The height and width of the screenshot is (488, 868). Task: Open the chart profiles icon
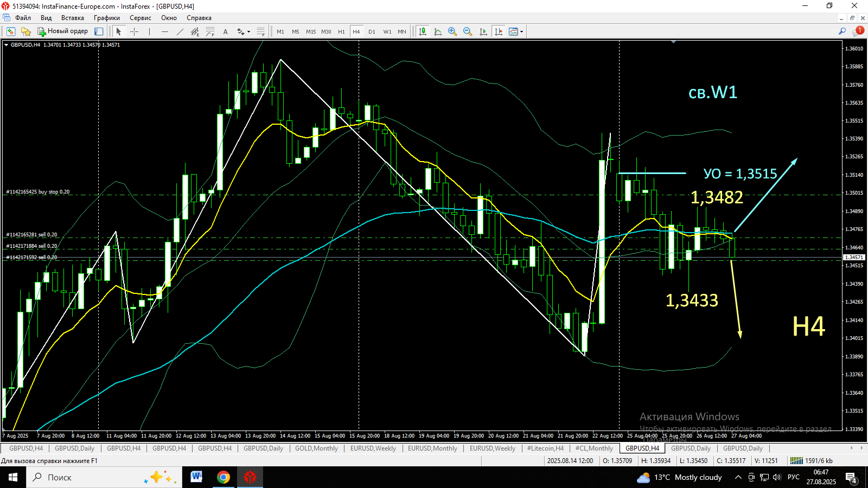[25, 31]
